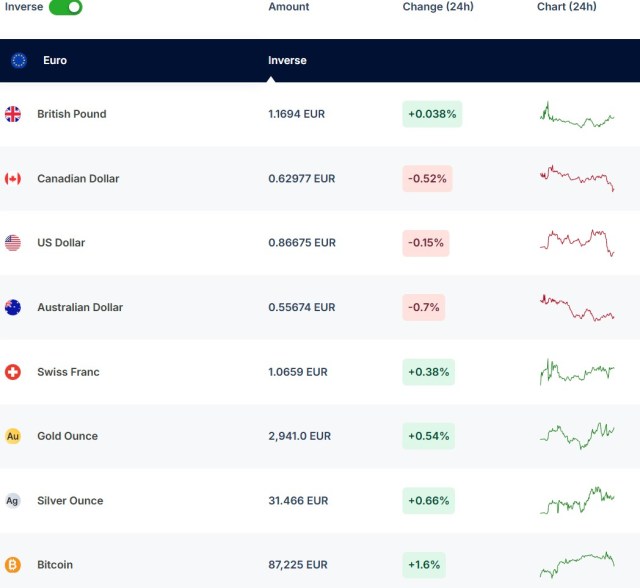Image resolution: width=640 pixels, height=588 pixels.
Task: Click the Bitcoin logo icon
Action: point(13,565)
